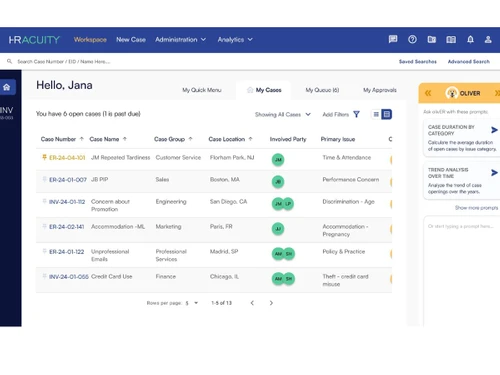Sort by Case Location column
Screen dimensions: 500x375
pyautogui.click(x=230, y=139)
